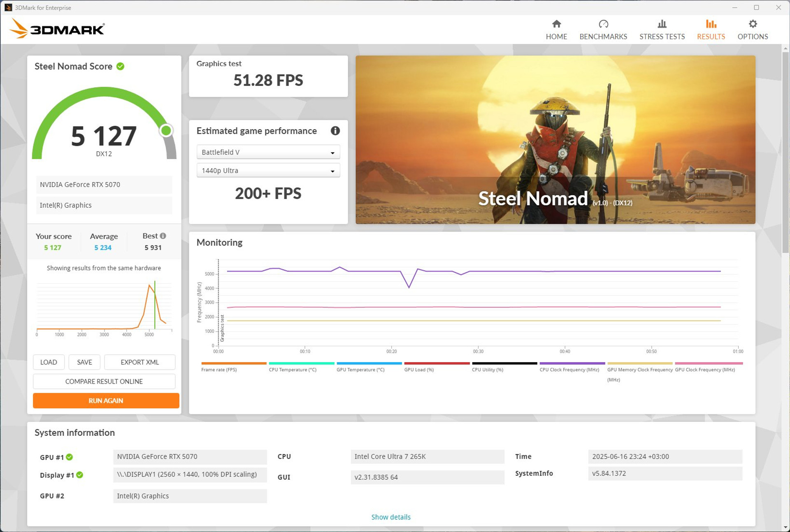Click the Show details link
790x532 pixels.
pyautogui.click(x=391, y=517)
